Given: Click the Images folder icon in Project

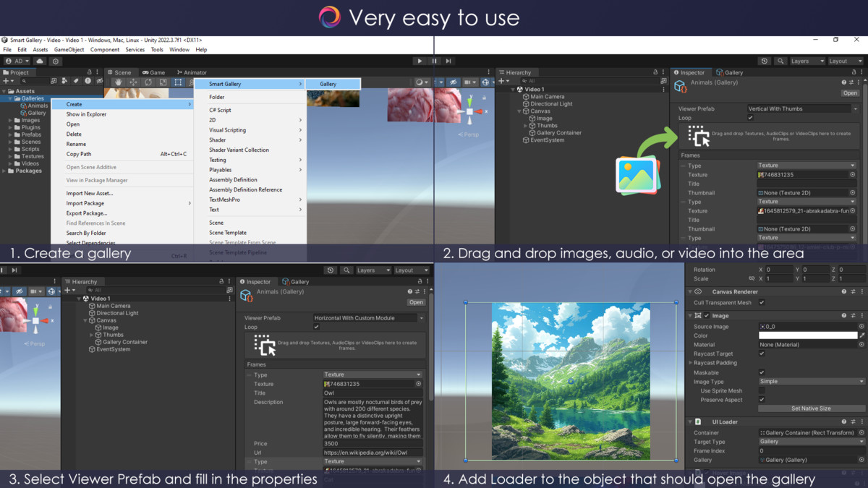Looking at the screenshot, I should [17, 120].
